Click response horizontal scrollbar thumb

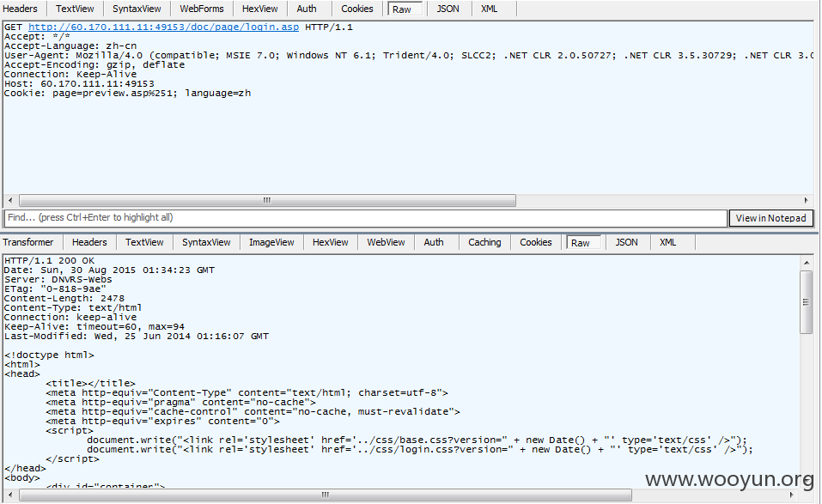(325, 495)
